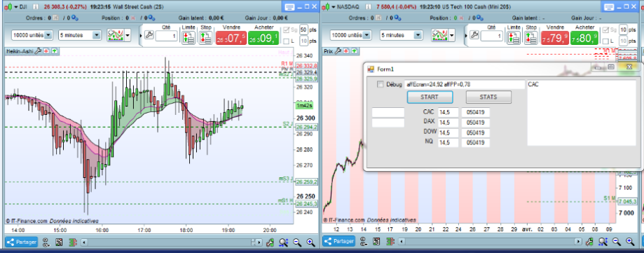Screen dimensions: 644x253
Task: Click keyboard icon in DJI window title bar
Action: [289, 6]
